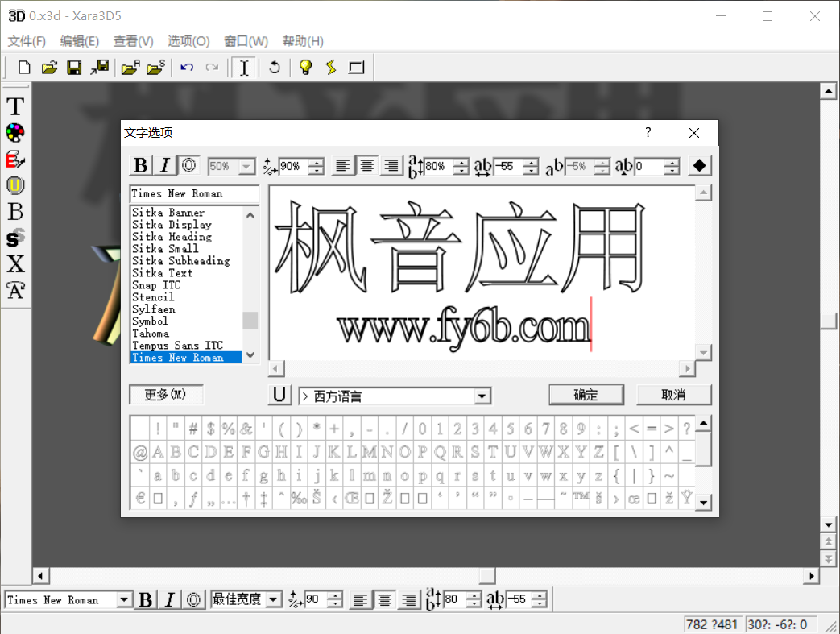The height and width of the screenshot is (634, 840).
Task: Toggle outline style in the text options dialog
Action: 188,166
